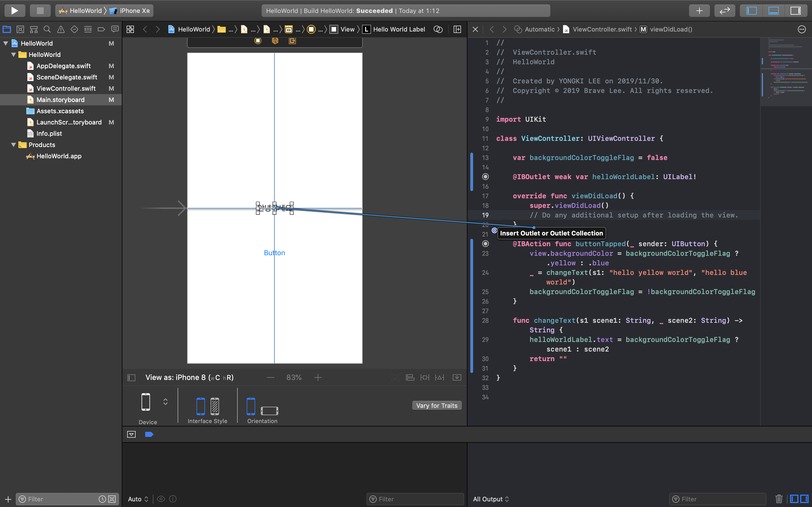Clear the console with trash icon
812x507 pixels.
pos(779,499)
